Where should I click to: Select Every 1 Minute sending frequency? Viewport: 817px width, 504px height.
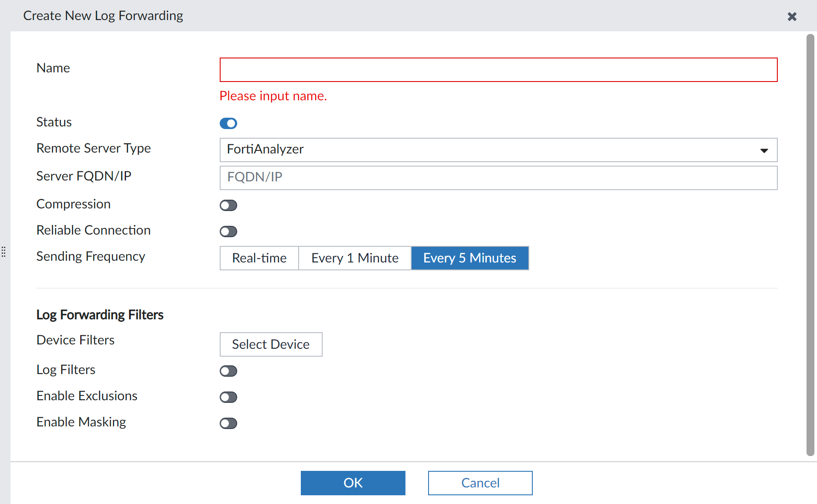click(354, 258)
